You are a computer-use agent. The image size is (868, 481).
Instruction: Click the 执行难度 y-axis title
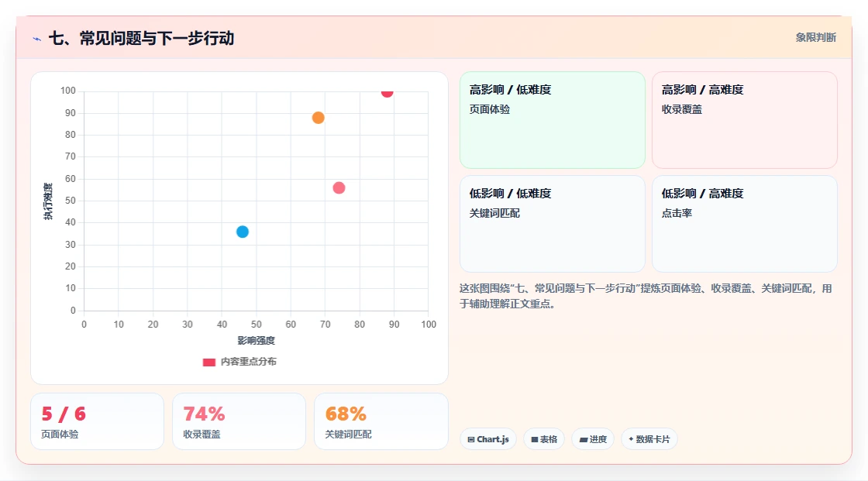pyautogui.click(x=48, y=201)
